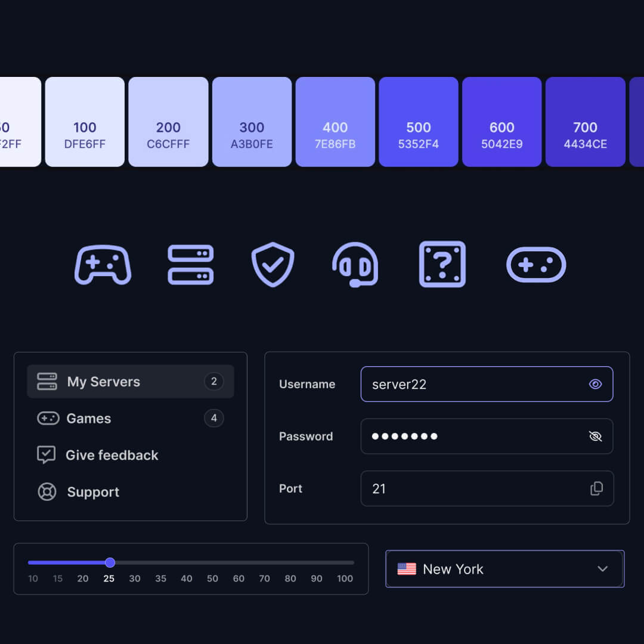Select the shield with checkmark icon

[x=273, y=264]
